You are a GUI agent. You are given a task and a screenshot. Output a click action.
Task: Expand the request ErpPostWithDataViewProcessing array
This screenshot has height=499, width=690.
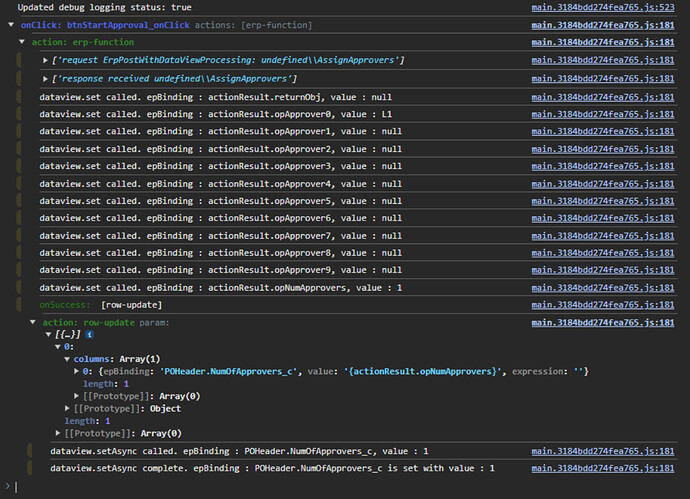(x=45, y=60)
